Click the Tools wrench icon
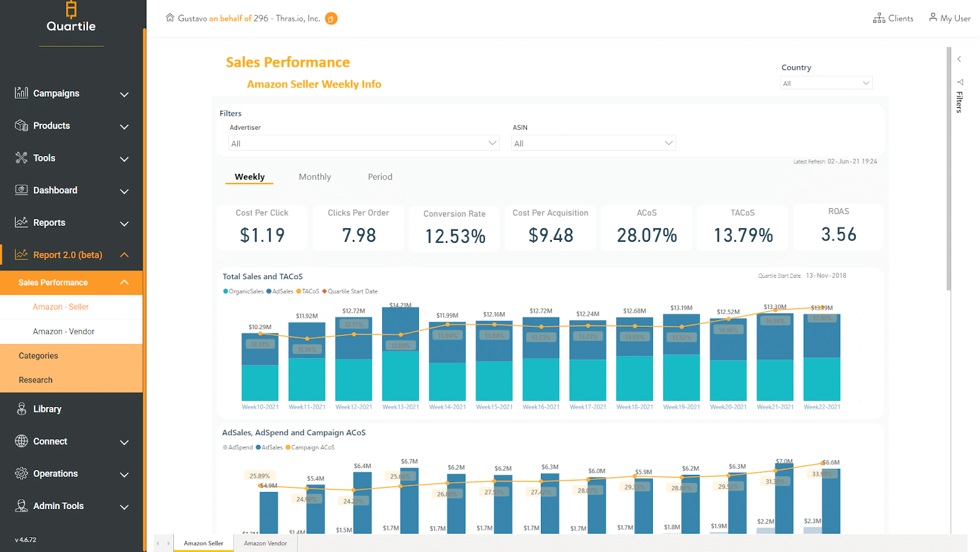The height and width of the screenshot is (552, 980). pos(21,158)
